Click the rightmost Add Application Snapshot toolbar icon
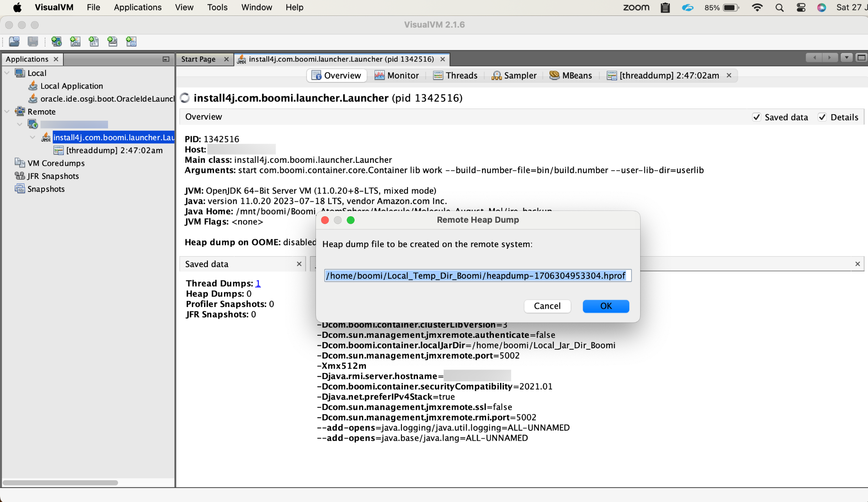Image resolution: width=868 pixels, height=502 pixels. 131,41
